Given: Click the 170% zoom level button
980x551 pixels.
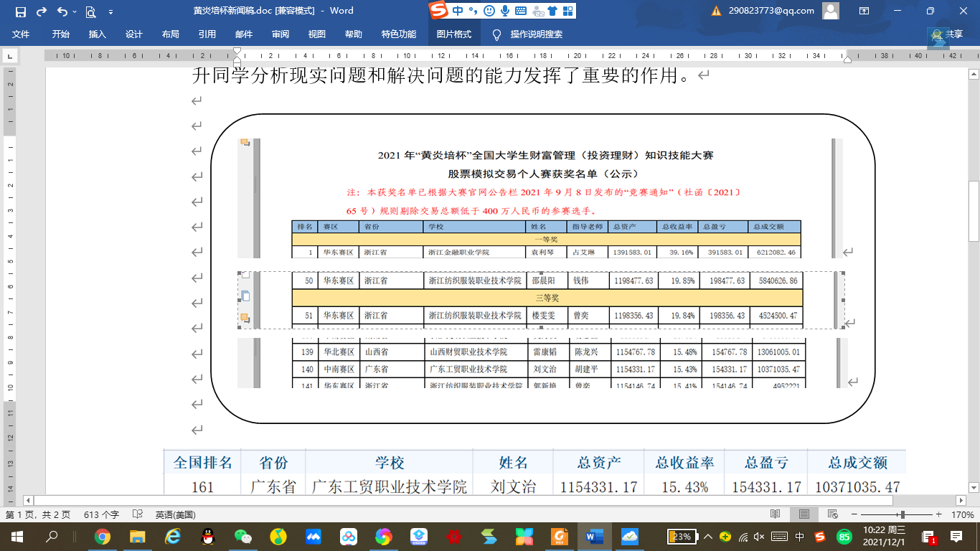Looking at the screenshot, I should coord(962,514).
